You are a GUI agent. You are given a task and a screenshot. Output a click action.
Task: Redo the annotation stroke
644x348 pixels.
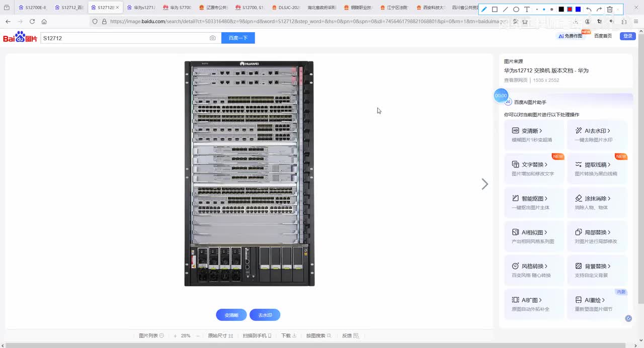click(x=599, y=10)
